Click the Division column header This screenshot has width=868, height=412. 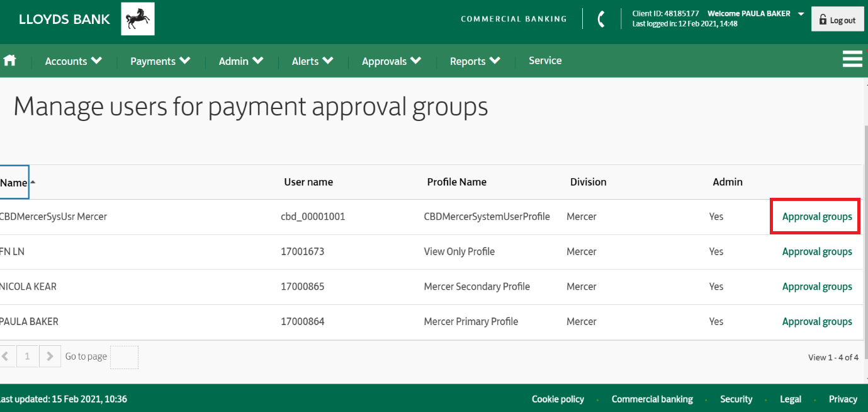pyautogui.click(x=589, y=182)
